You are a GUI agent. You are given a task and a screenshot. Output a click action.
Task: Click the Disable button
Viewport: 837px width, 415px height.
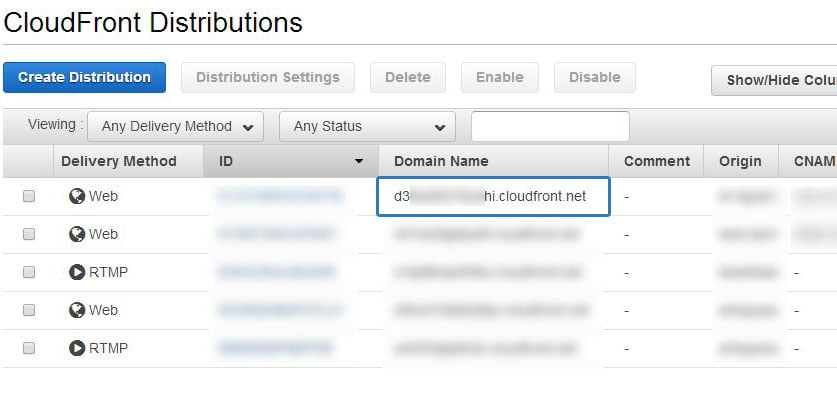[594, 77]
